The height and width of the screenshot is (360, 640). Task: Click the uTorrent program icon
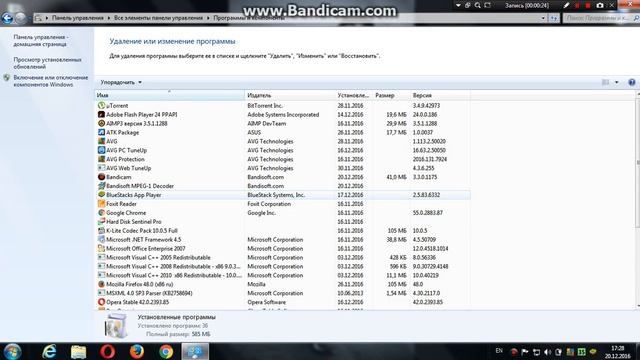click(101, 105)
